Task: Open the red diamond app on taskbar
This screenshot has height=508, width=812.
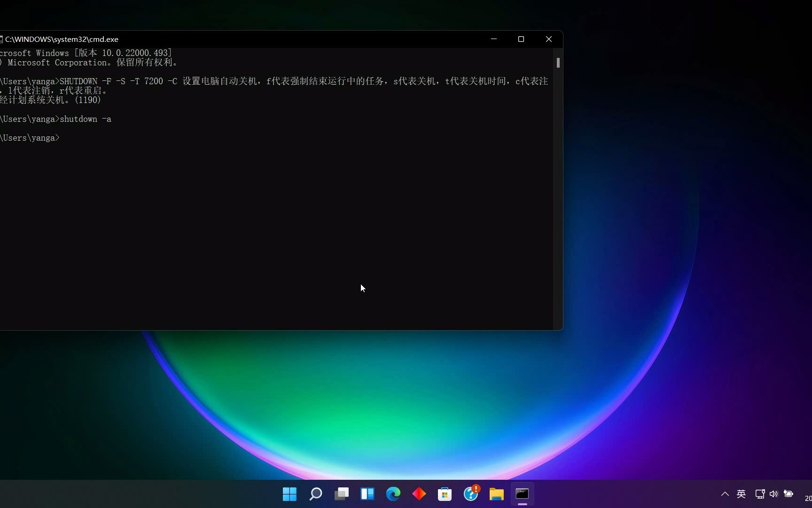Action: click(x=419, y=494)
